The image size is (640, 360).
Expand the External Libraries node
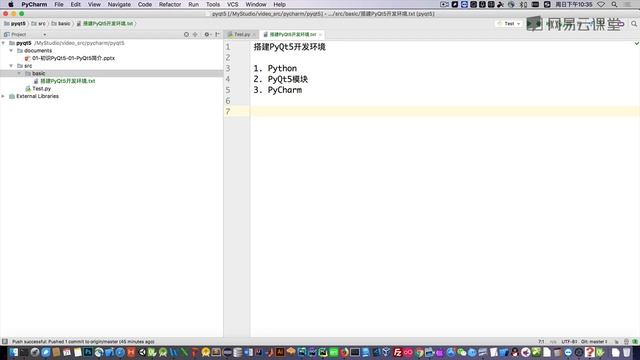pos(4,96)
